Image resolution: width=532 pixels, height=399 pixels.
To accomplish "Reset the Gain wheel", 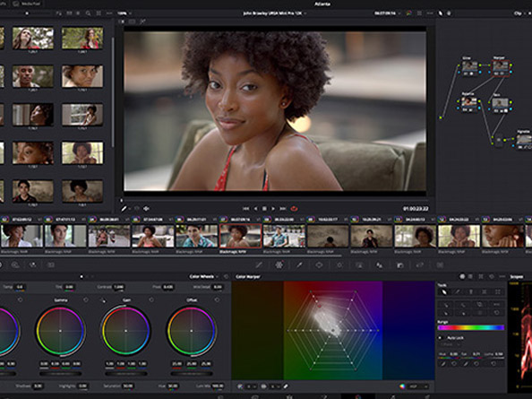I will click(x=151, y=299).
